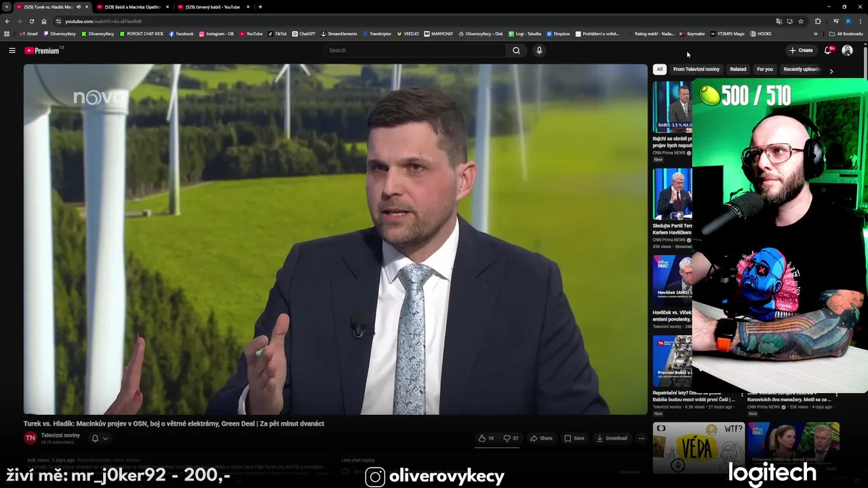Start voice search with the microphone
Screen dimensions: 868x488
[539, 50]
